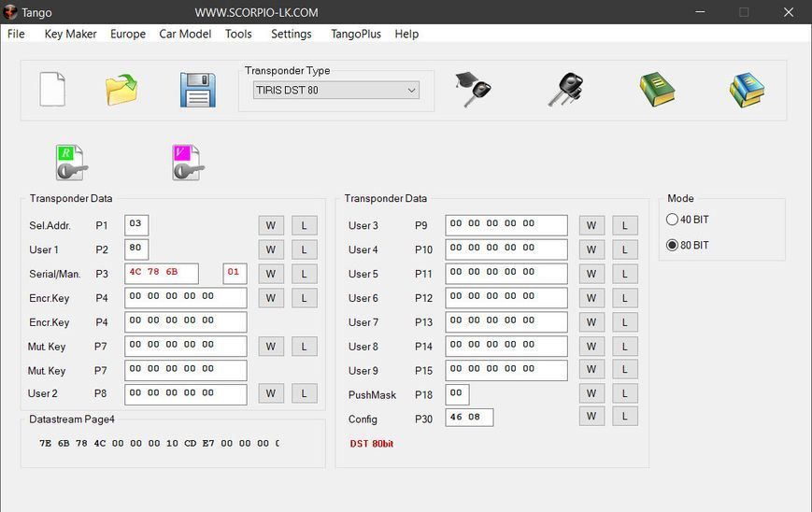Click the green R key read icon
Viewport: 812px width, 512px height.
(71, 163)
